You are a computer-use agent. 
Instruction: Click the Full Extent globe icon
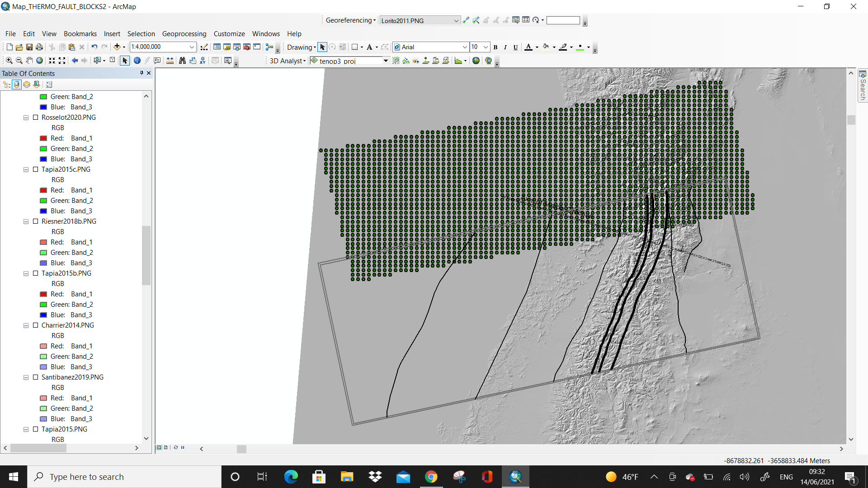click(x=39, y=60)
